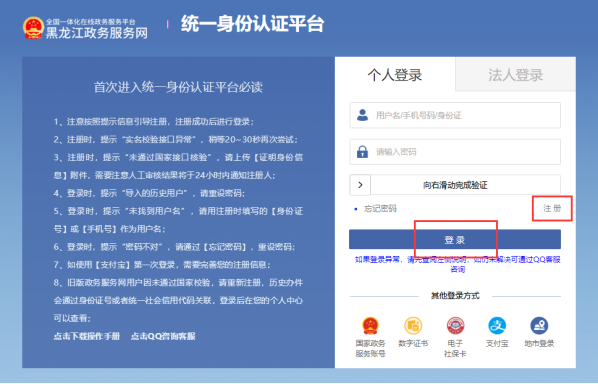Select 地市登录 login icon

pos(539,326)
